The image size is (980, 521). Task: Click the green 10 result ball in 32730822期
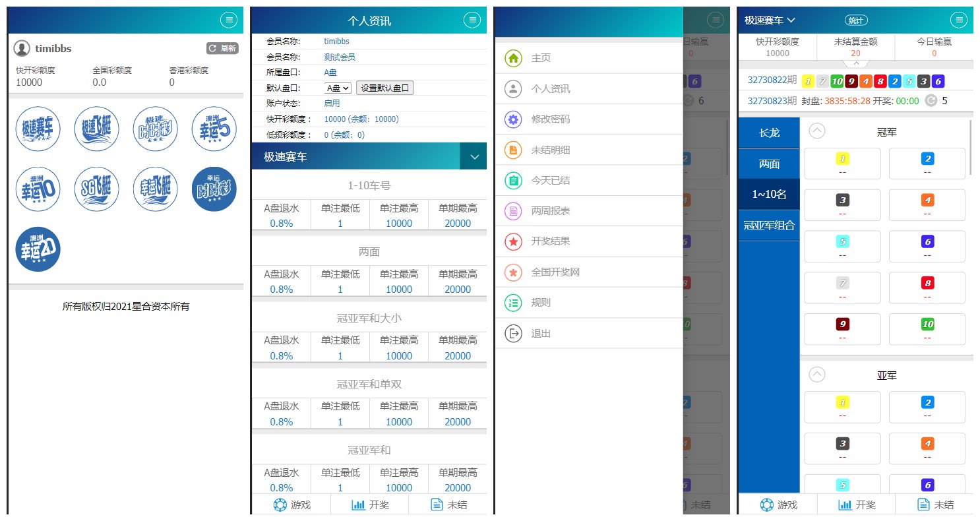pos(837,82)
